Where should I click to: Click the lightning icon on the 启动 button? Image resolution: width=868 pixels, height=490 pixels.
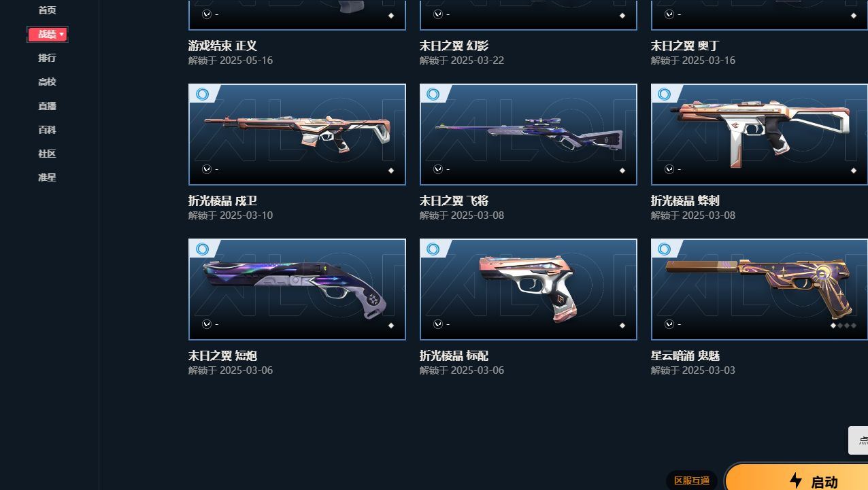pos(795,480)
